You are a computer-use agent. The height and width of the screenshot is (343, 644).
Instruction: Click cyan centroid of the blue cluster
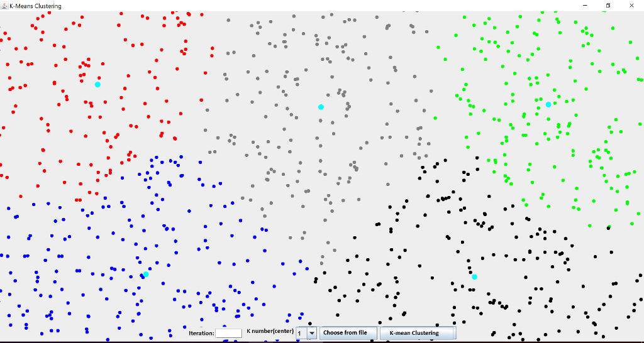coord(146,275)
